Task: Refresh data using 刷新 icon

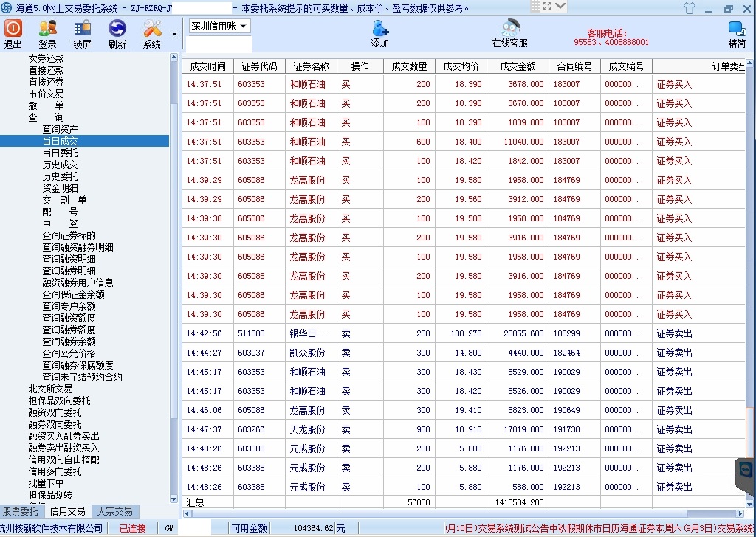Action: click(x=117, y=33)
